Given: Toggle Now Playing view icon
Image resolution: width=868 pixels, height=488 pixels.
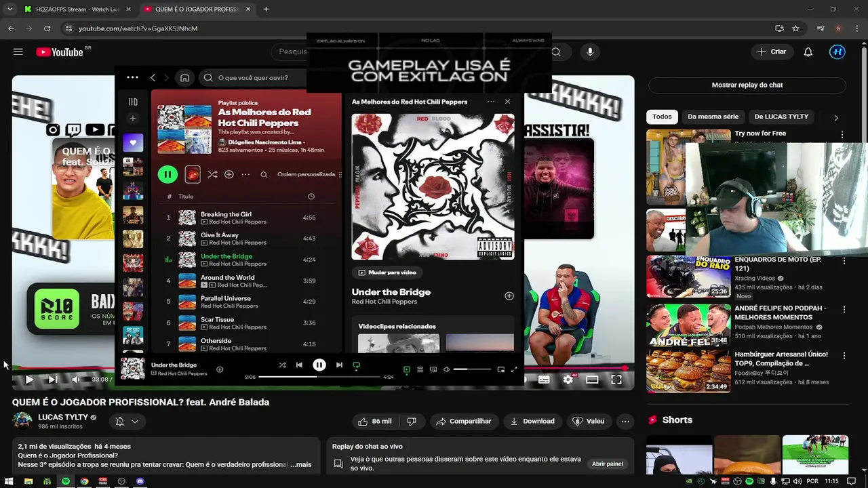Looking at the screenshot, I should [406, 369].
